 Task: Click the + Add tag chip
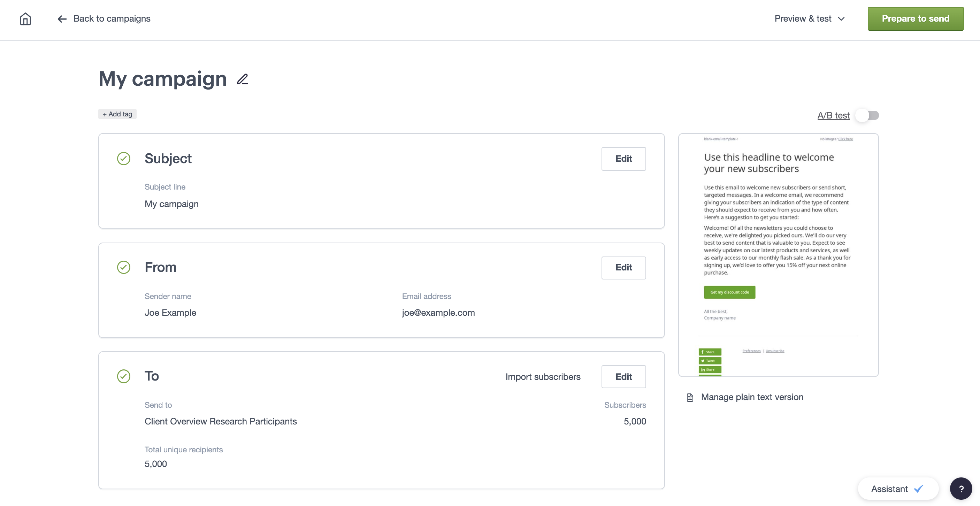pyautogui.click(x=117, y=114)
